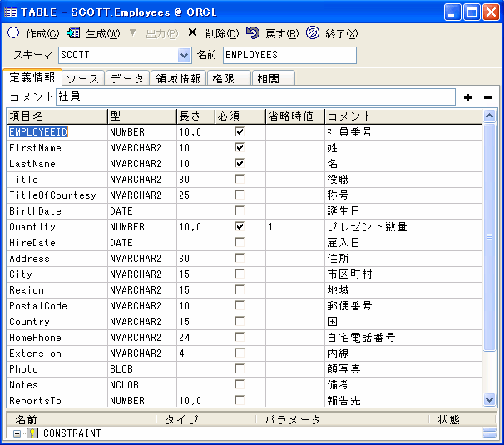Check 必須 for Address row
504x445 pixels.
(240, 258)
